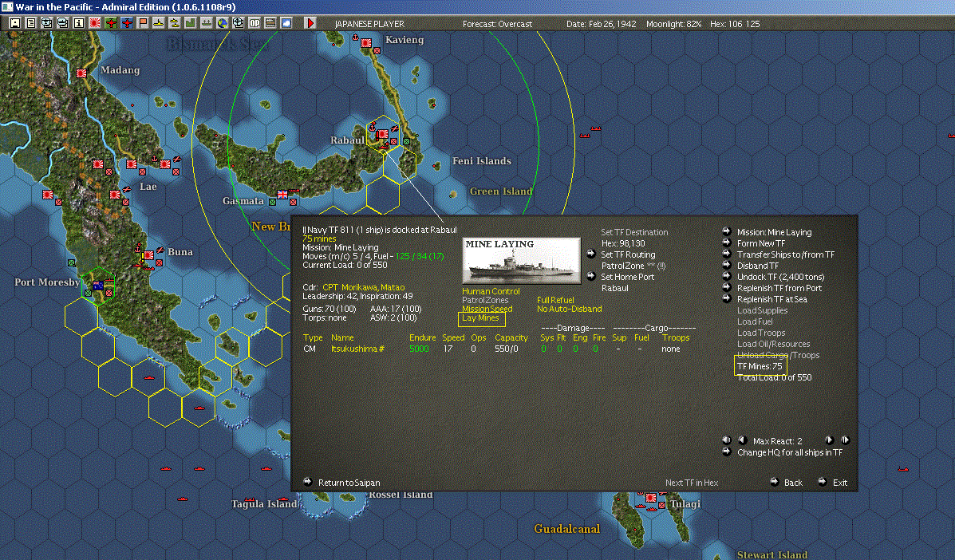This screenshot has height=560, width=955.
Task: Click arrow icon beside Return to Saipan
Action: [308, 482]
